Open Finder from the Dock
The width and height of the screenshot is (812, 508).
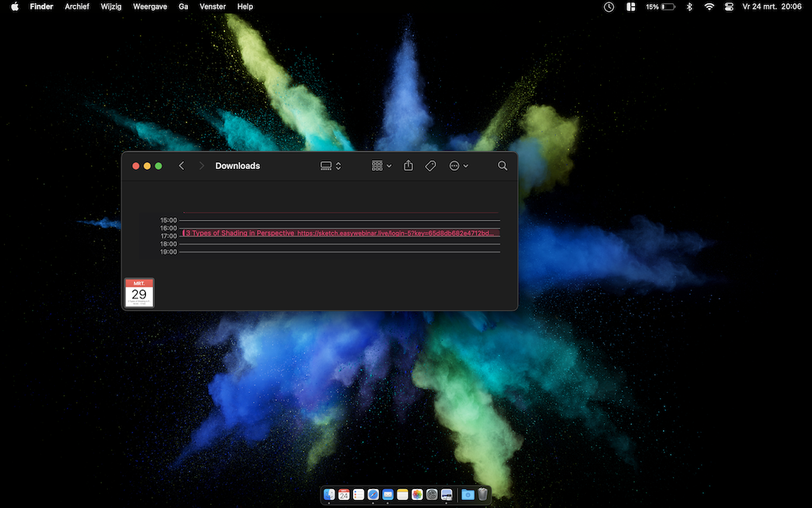[329, 495]
